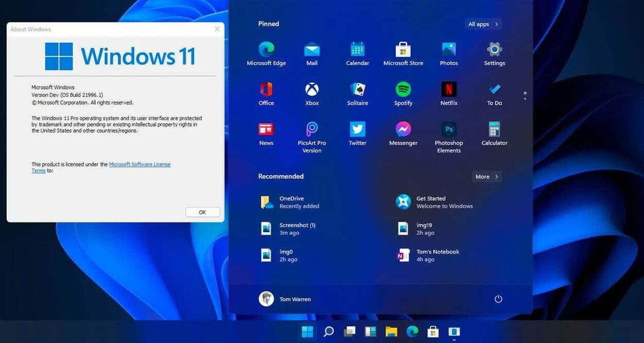Launch Spotify from pinned apps
Viewport: 644px width, 343px height.
(x=403, y=94)
